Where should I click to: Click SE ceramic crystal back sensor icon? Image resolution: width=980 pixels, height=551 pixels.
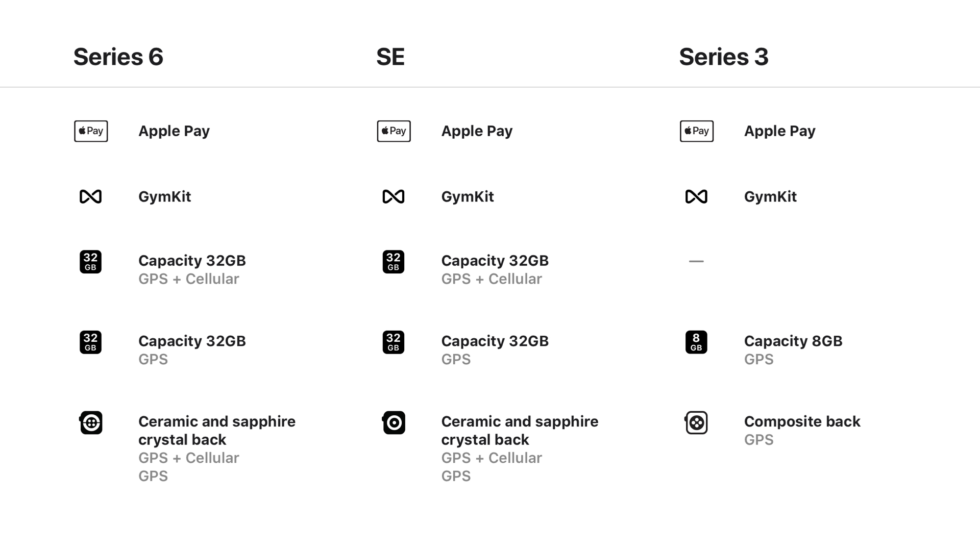click(x=394, y=422)
